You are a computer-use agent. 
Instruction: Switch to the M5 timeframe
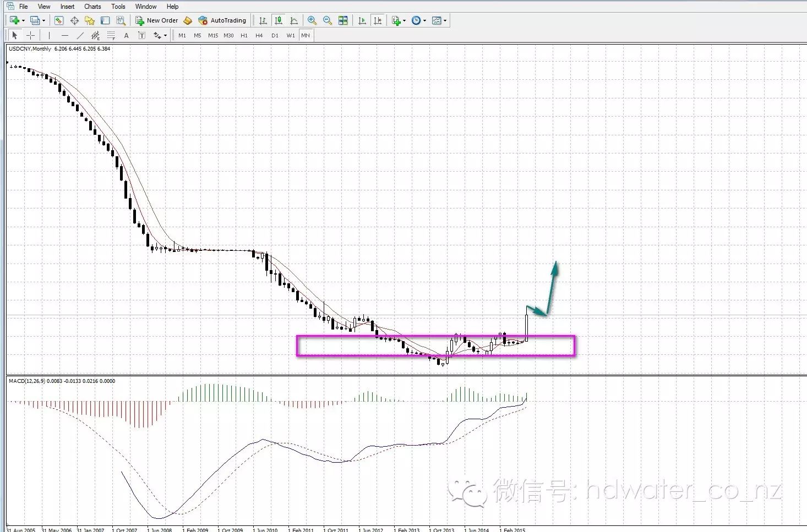click(198, 35)
